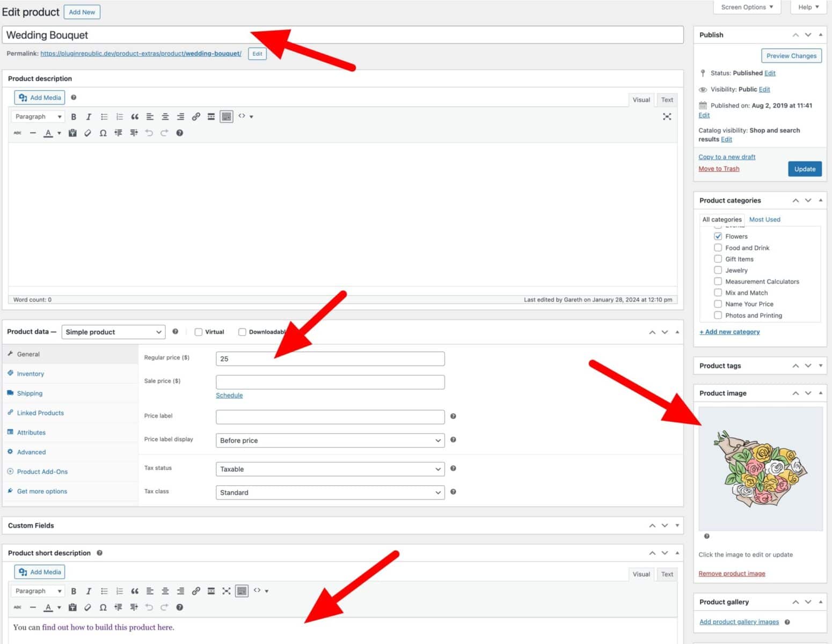Click Bold in the product description toolbar

74,116
